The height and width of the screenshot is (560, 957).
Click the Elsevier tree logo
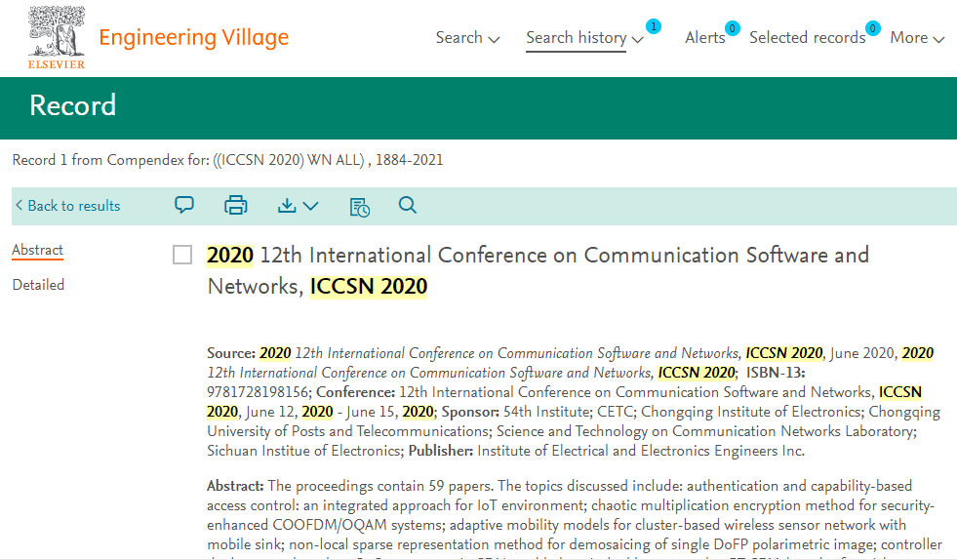(57, 37)
